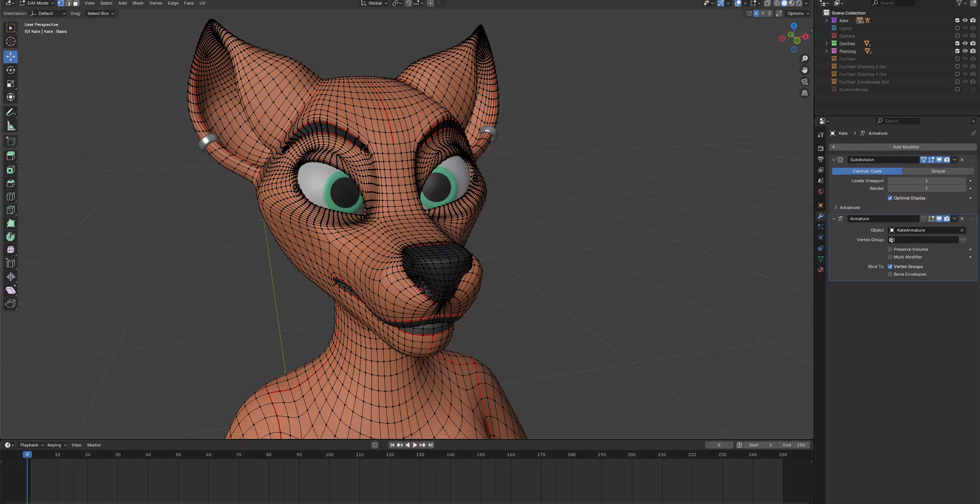Activate the Move tool

(11, 57)
